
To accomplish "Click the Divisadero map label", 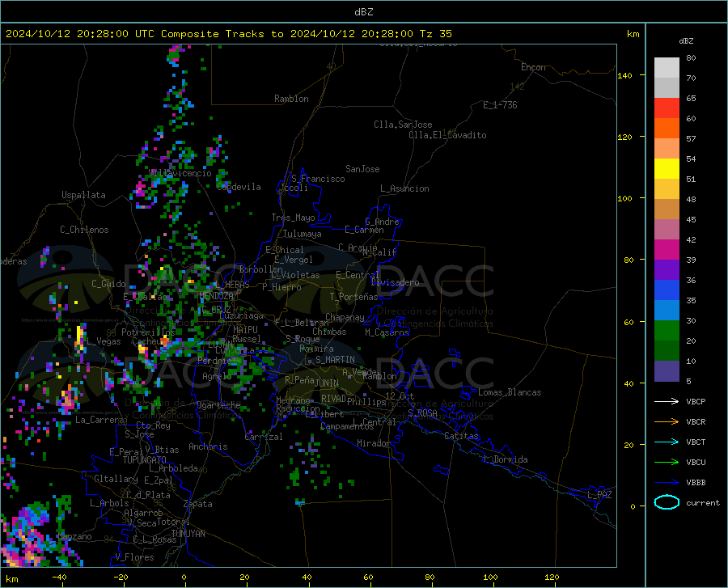I will (395, 282).
